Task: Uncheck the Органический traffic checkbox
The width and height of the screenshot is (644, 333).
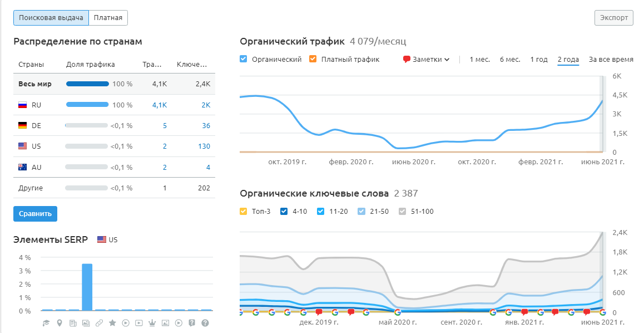Action: click(244, 59)
